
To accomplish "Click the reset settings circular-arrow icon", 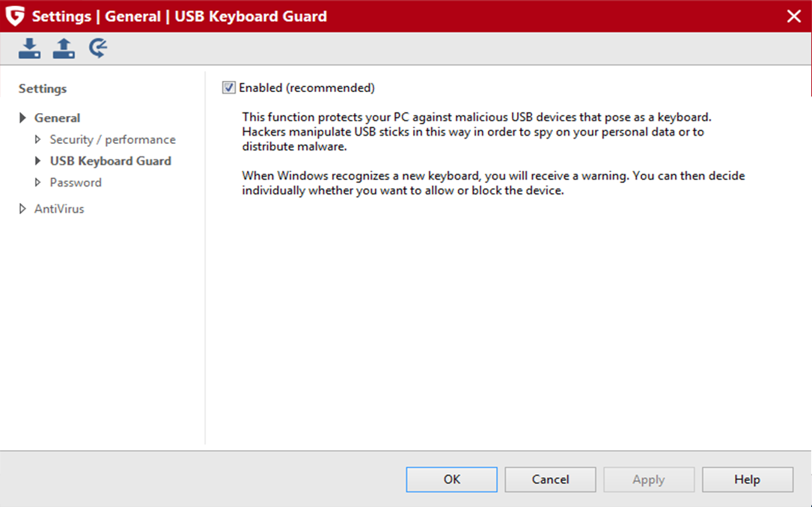I will click(98, 49).
